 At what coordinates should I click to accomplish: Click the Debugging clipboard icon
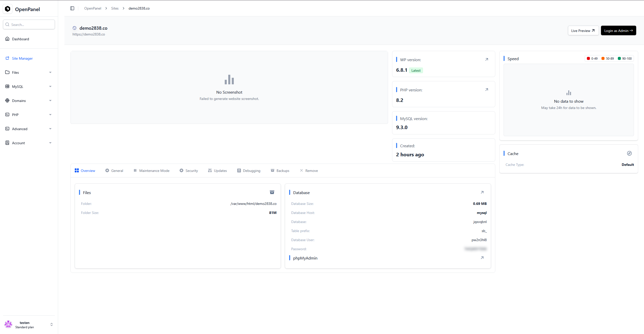pos(239,170)
